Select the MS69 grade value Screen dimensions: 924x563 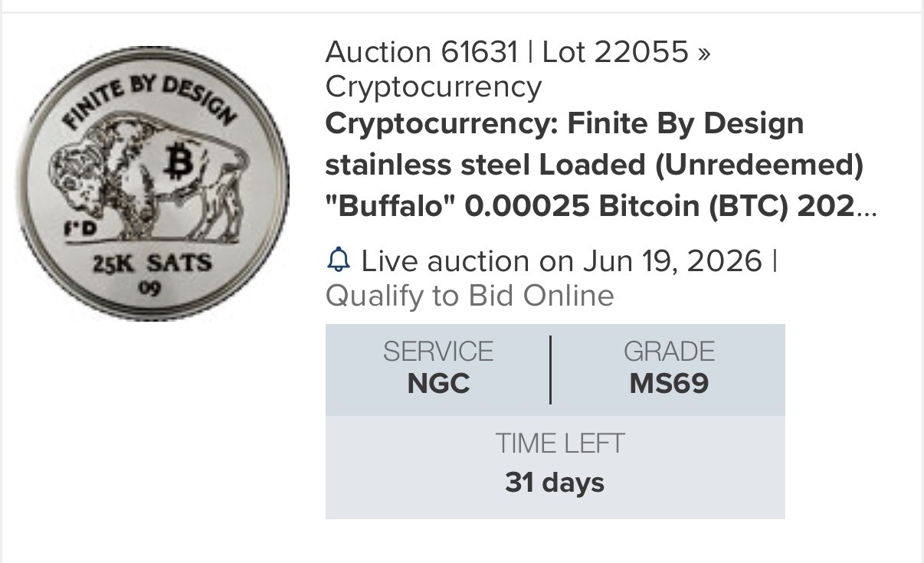(x=669, y=383)
